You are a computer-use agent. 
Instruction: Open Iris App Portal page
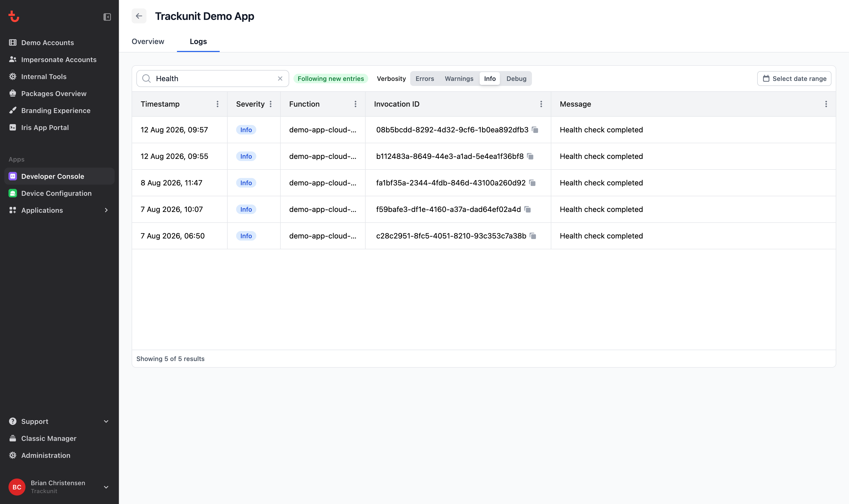pos(59,127)
